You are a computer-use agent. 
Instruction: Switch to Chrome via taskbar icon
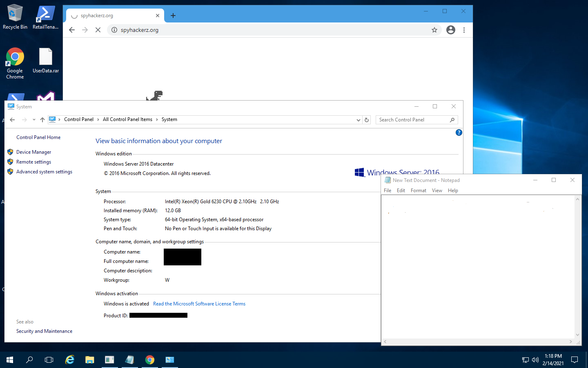[150, 360]
